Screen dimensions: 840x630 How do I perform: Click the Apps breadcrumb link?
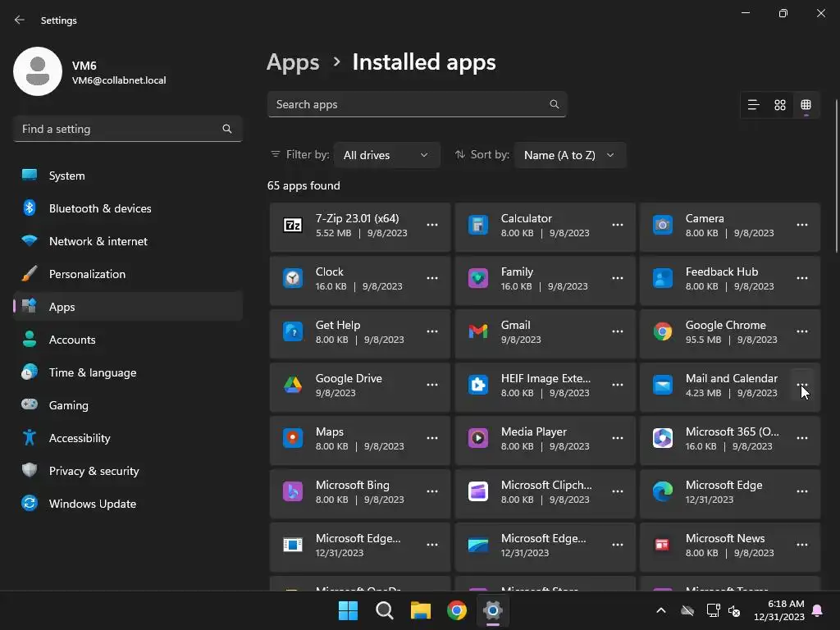[x=293, y=62]
